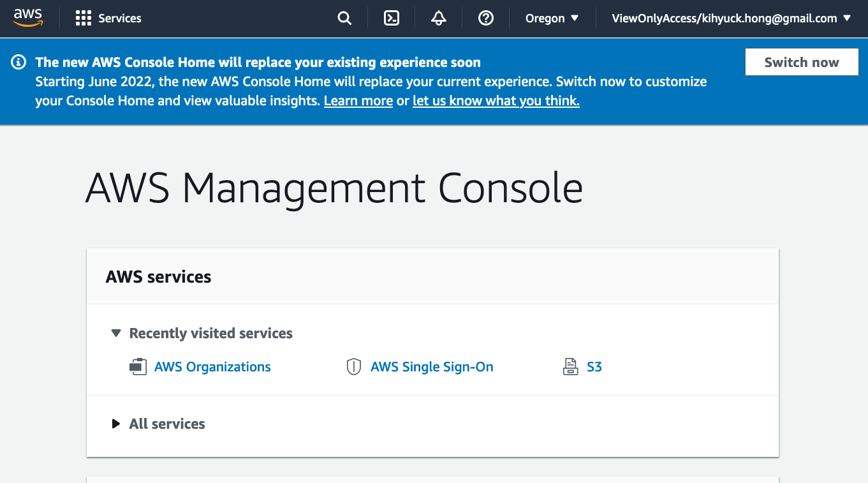Open the 'let us know what you think' link
Image resolution: width=868 pixels, height=483 pixels.
[x=496, y=101]
